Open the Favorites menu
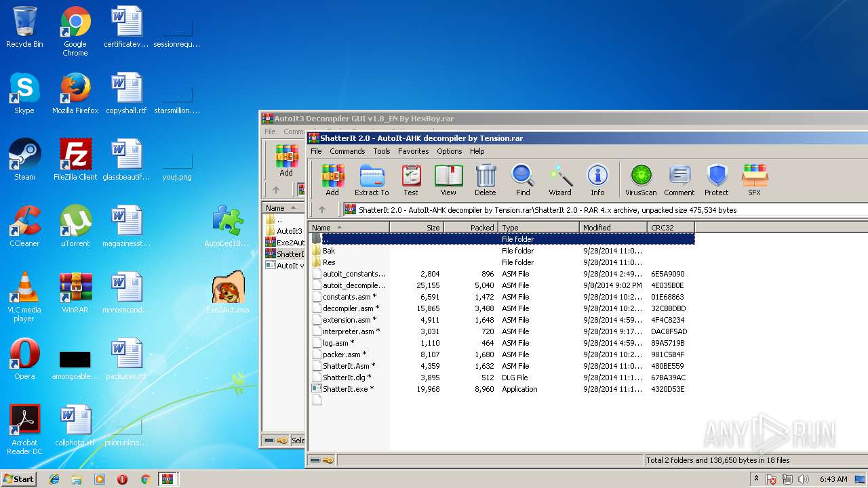This screenshot has width=868, height=488. (413, 151)
